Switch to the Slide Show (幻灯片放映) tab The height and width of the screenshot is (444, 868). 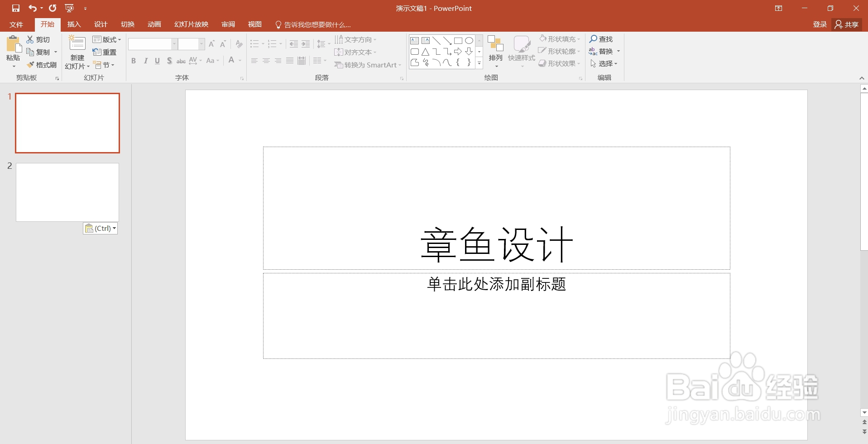[191, 24]
